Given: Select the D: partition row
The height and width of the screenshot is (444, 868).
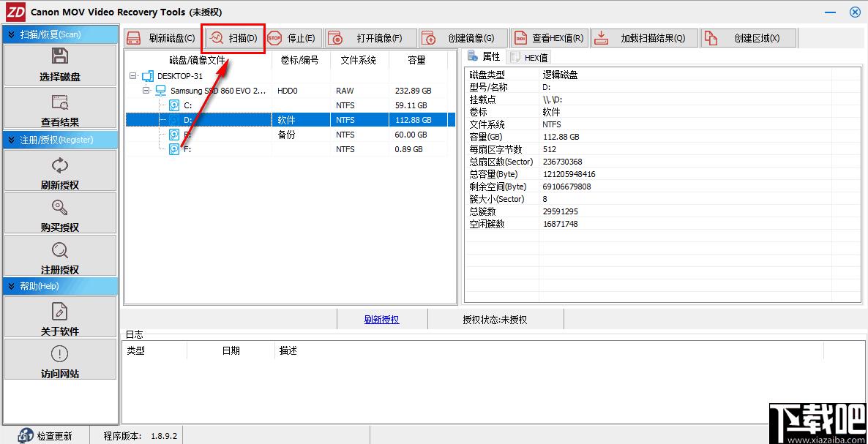Looking at the screenshot, I should [290, 119].
